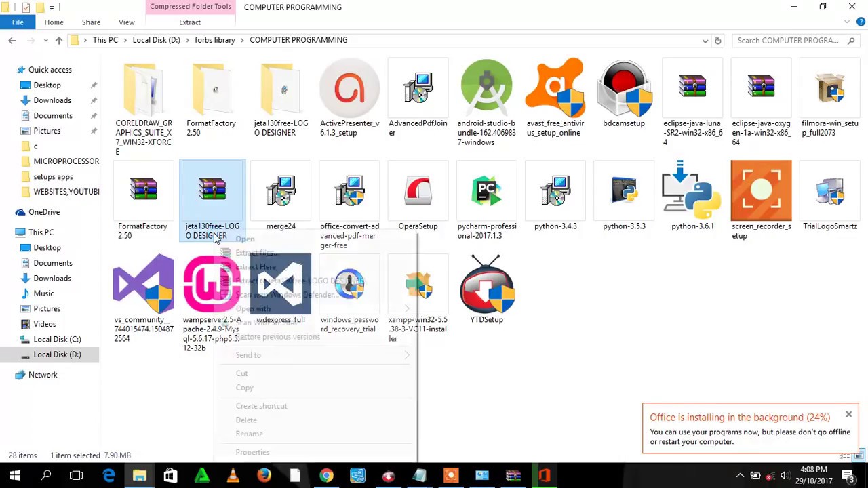Screen dimensions: 868x488
Task: Select the android-studio-bundle icon
Action: coord(486,88)
